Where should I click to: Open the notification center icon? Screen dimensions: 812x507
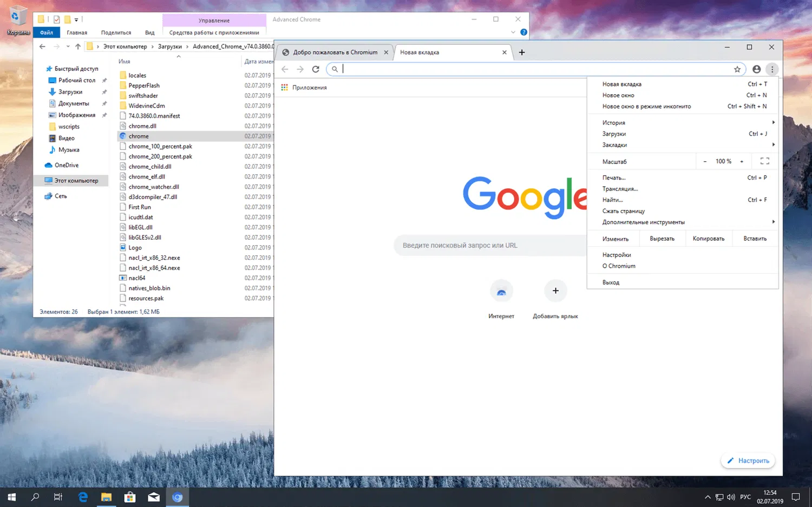pos(796,497)
